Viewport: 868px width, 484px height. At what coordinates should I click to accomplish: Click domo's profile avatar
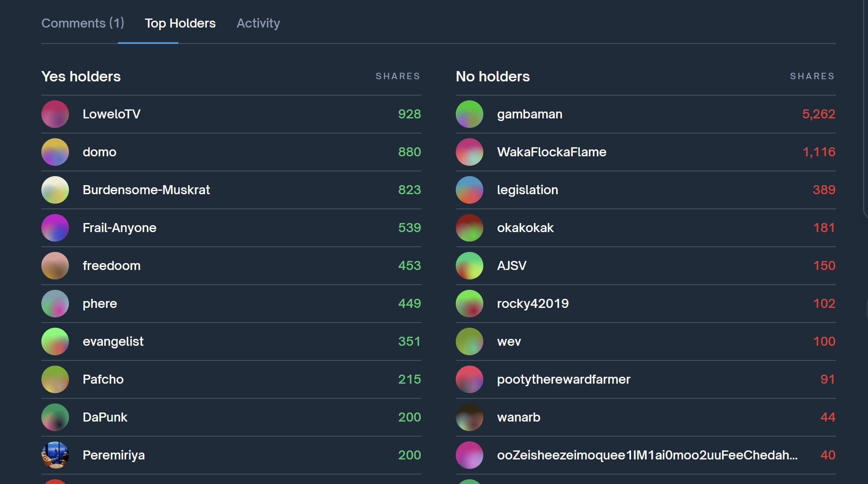(x=55, y=152)
